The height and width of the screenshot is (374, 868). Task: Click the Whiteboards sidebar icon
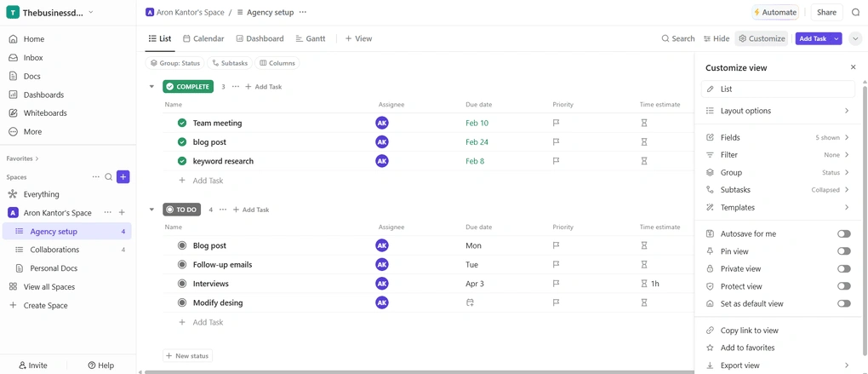point(13,113)
